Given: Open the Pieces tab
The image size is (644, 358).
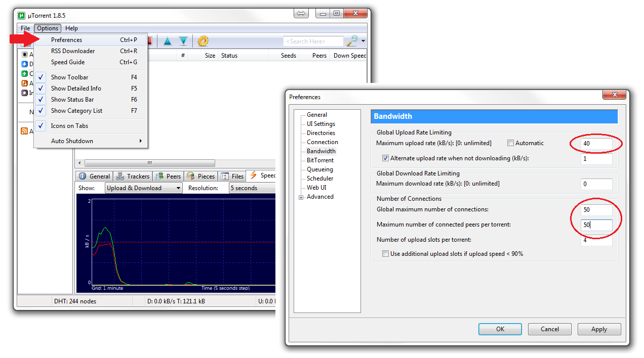Looking at the screenshot, I should (201, 176).
